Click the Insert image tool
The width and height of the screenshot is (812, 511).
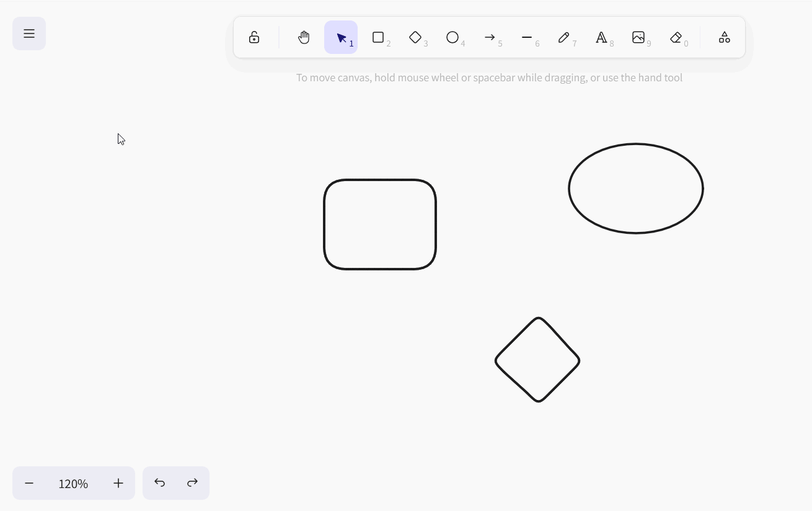point(638,38)
